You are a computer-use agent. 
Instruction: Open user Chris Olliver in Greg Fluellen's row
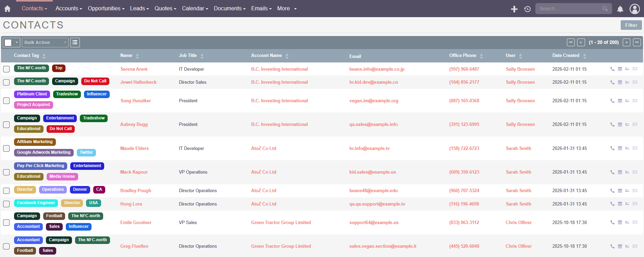[519, 246]
